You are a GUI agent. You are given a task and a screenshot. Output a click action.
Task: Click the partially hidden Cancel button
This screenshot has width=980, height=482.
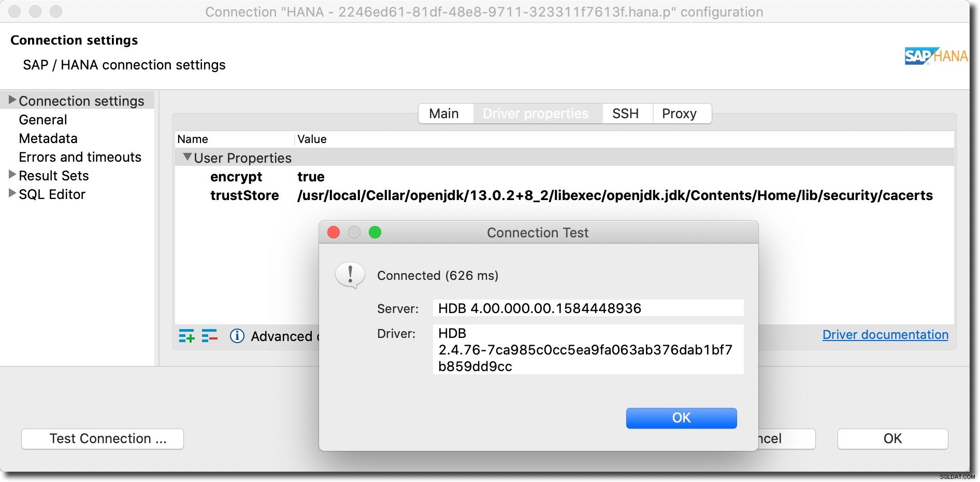(x=787, y=439)
